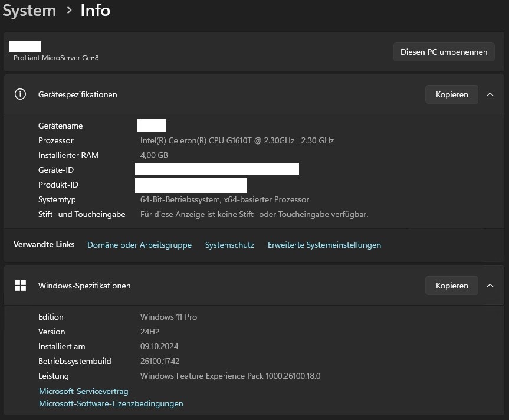Click the Windows Feature Experience Pack text

click(230, 376)
